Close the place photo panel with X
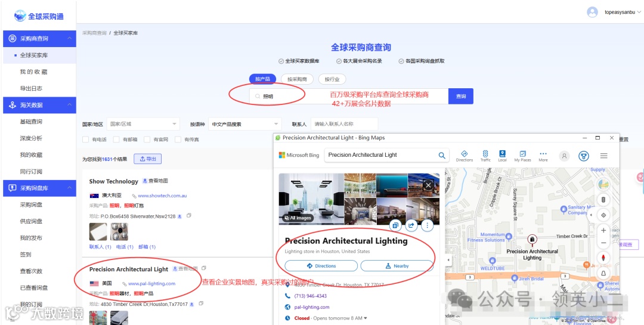This screenshot has height=325, width=644. 428,185
